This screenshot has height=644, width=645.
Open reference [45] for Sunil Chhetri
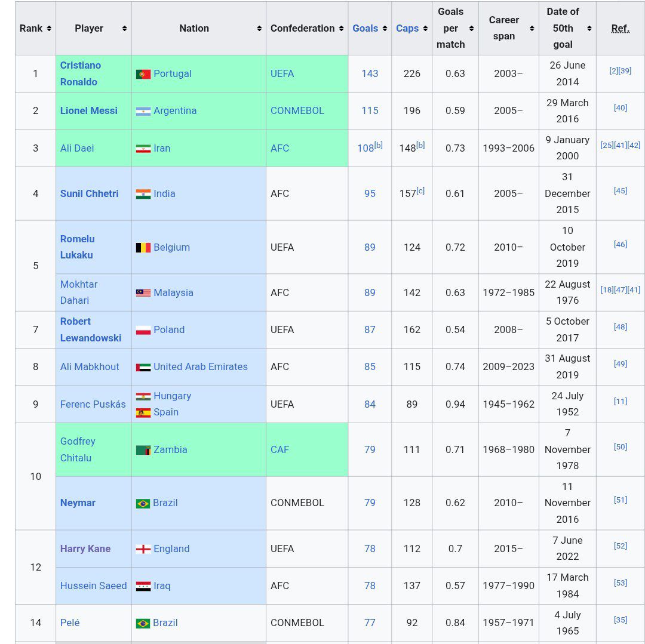tap(621, 190)
